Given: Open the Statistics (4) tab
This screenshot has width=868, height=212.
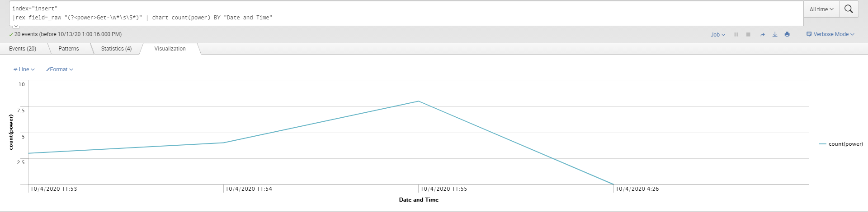Looking at the screenshot, I should coord(116,49).
